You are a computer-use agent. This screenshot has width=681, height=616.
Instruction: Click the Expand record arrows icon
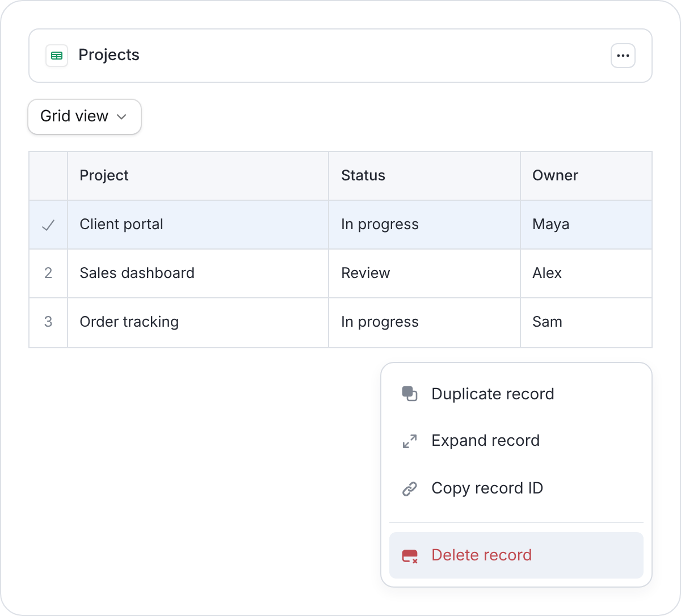pos(410,441)
